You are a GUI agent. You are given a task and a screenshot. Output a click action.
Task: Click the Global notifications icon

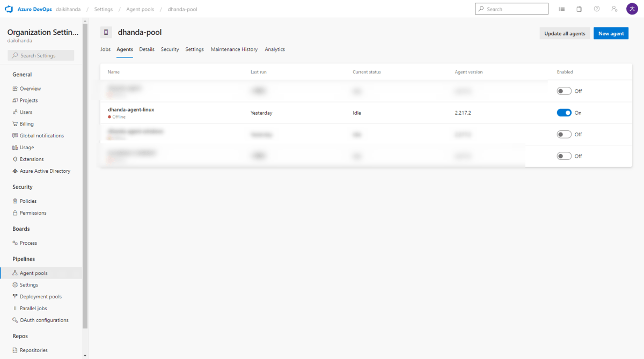click(15, 136)
